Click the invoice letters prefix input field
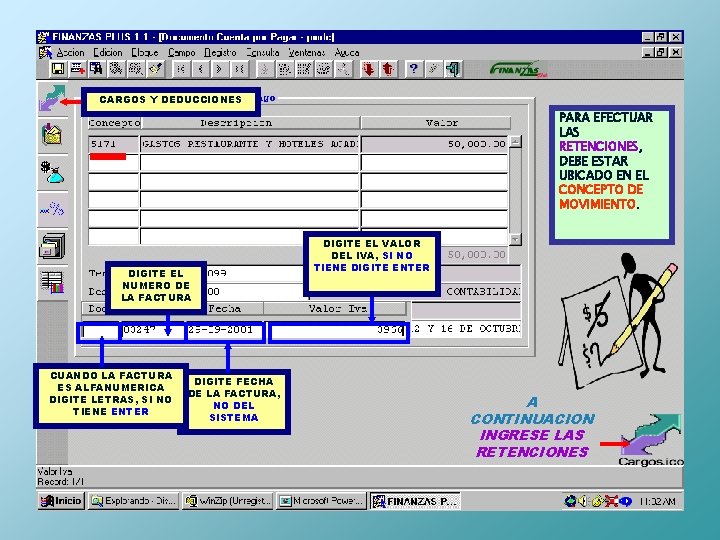The width and height of the screenshot is (720, 540). [100, 331]
